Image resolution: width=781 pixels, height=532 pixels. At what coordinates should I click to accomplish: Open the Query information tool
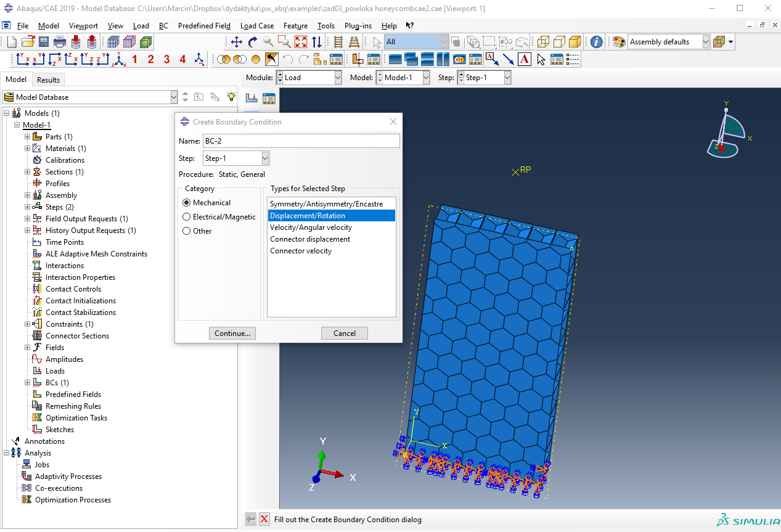596,42
